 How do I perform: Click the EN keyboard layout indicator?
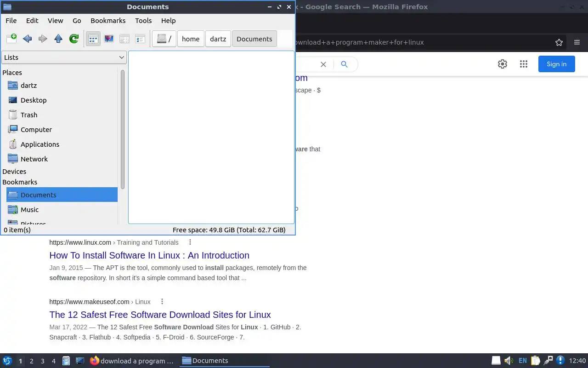(522, 361)
